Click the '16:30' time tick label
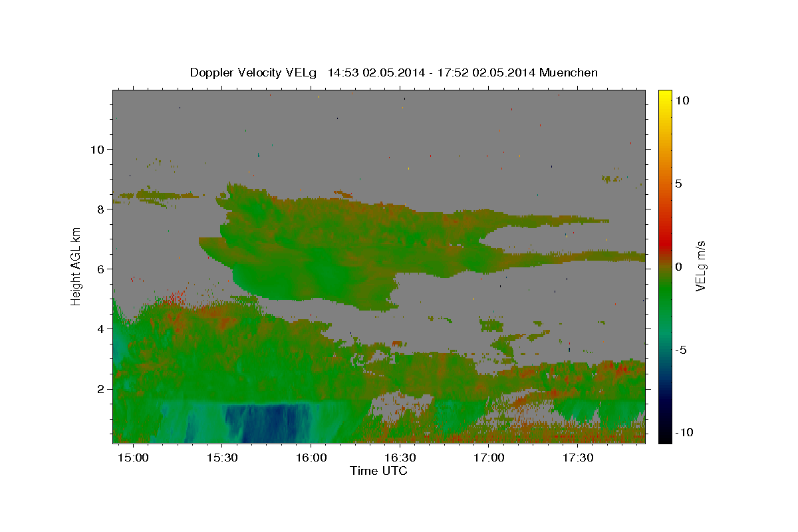The height and width of the screenshot is (532, 798). click(x=400, y=458)
